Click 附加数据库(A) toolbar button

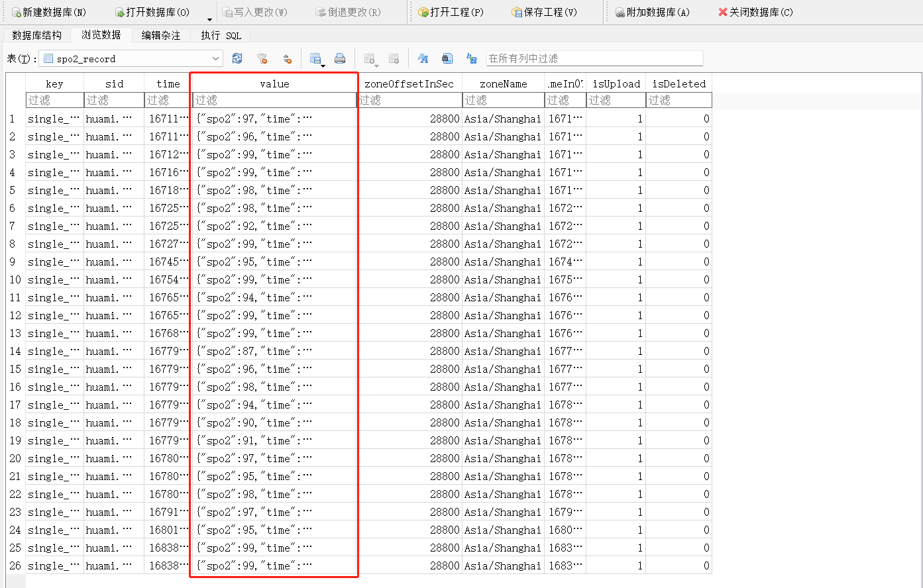point(653,12)
